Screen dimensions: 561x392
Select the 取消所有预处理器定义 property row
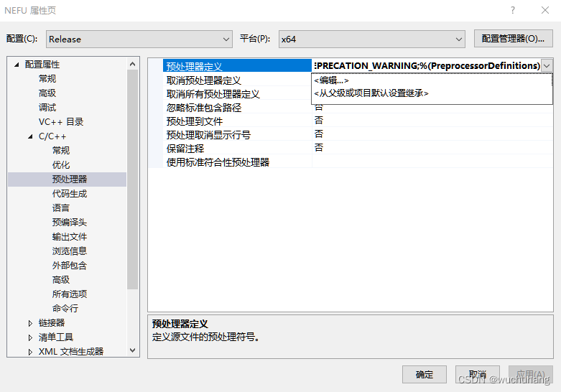tap(237, 94)
